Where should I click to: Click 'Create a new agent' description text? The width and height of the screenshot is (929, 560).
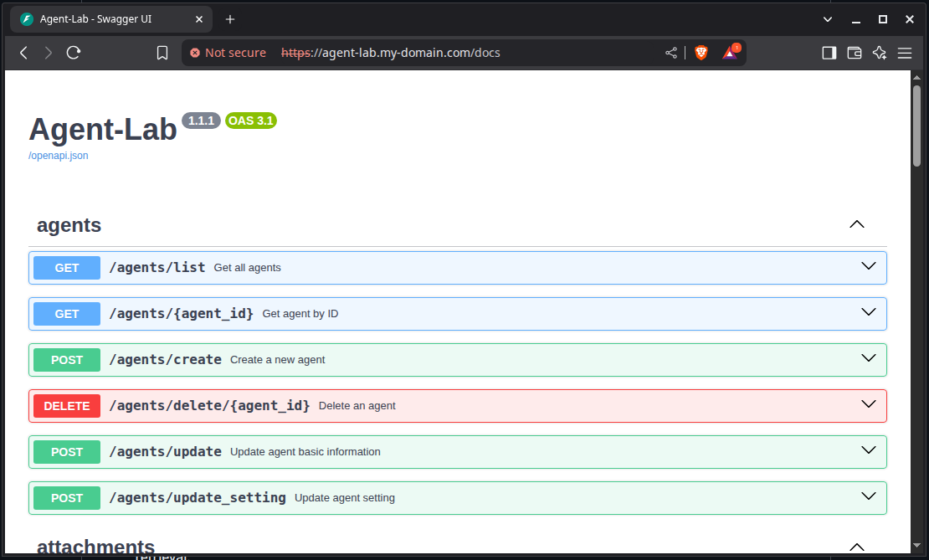tap(277, 360)
